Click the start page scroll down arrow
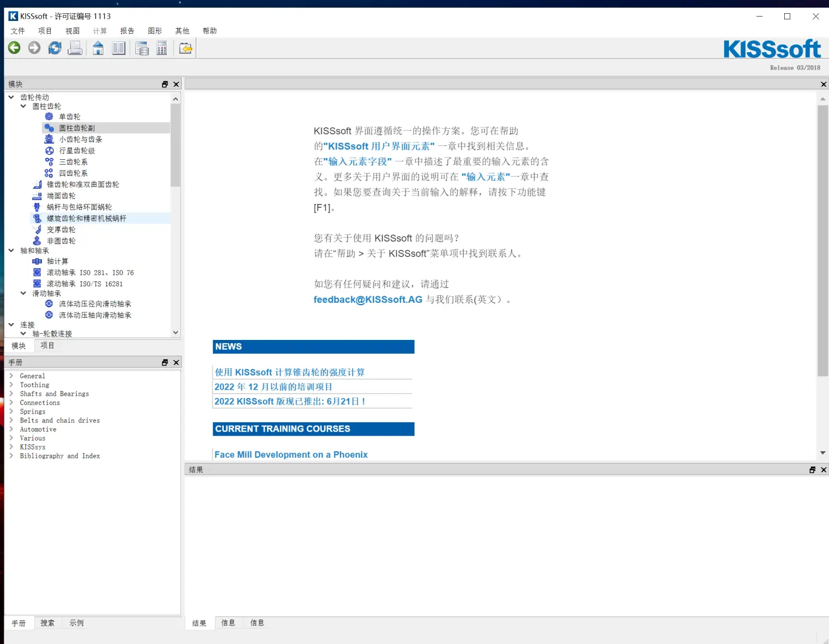 (823, 453)
